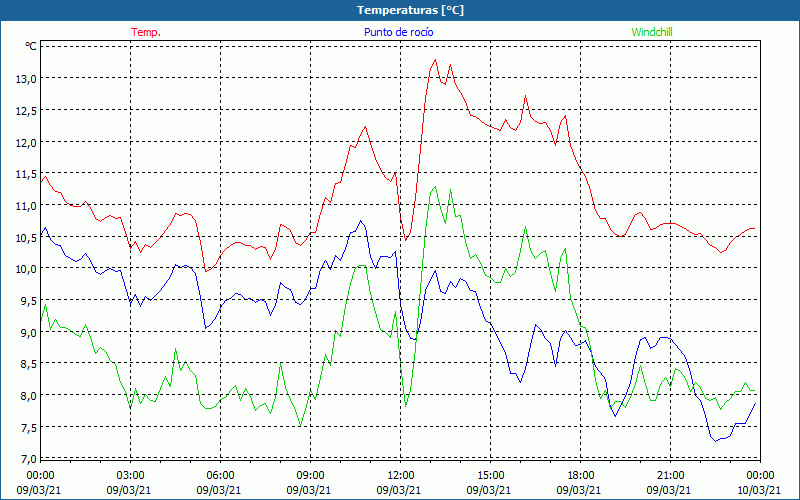Click the "10,0" y-axis value
This screenshot has height=500, width=800.
click(27, 269)
